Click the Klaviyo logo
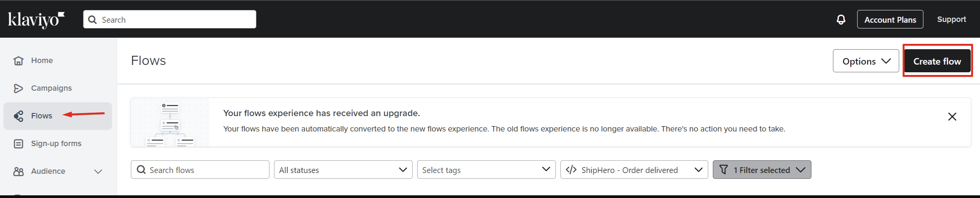 pos(36,20)
